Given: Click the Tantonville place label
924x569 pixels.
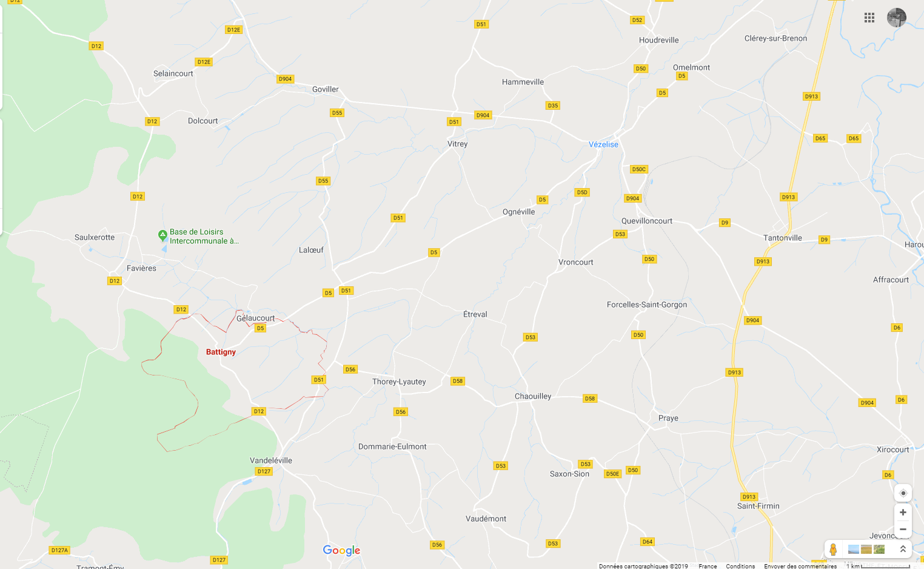Looking at the screenshot, I should pyautogui.click(x=783, y=238).
